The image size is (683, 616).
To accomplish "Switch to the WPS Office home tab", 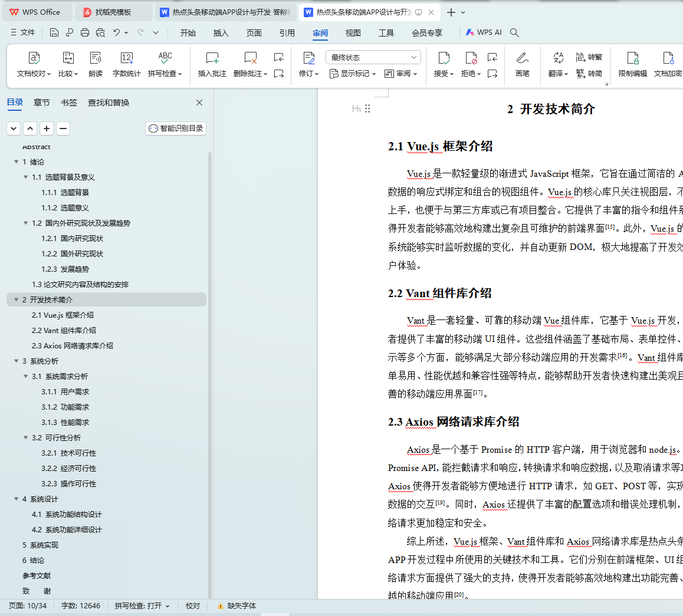I will [x=37, y=12].
